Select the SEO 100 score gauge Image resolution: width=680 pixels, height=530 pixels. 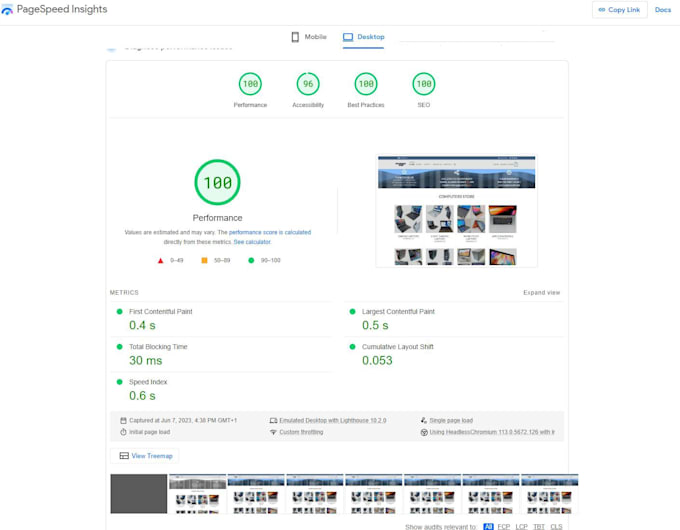tap(424, 84)
